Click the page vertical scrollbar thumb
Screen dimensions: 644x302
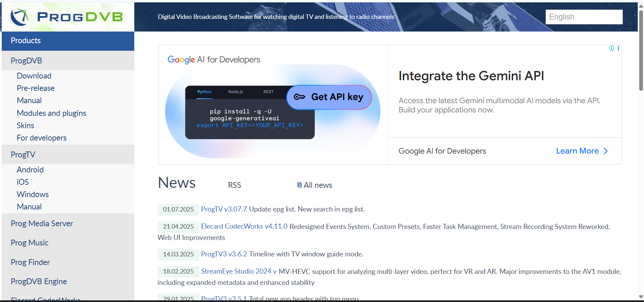pyautogui.click(x=641, y=50)
